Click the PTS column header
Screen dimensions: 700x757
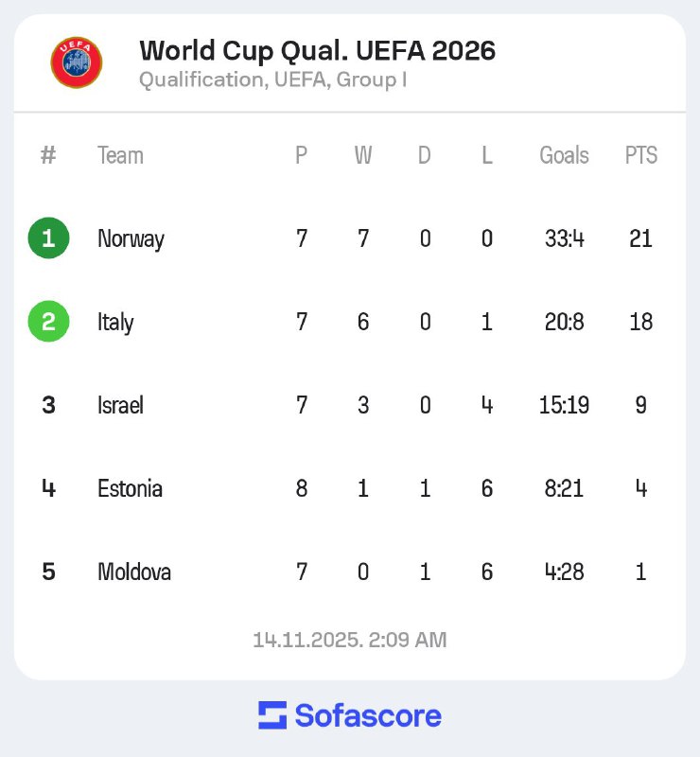640,155
